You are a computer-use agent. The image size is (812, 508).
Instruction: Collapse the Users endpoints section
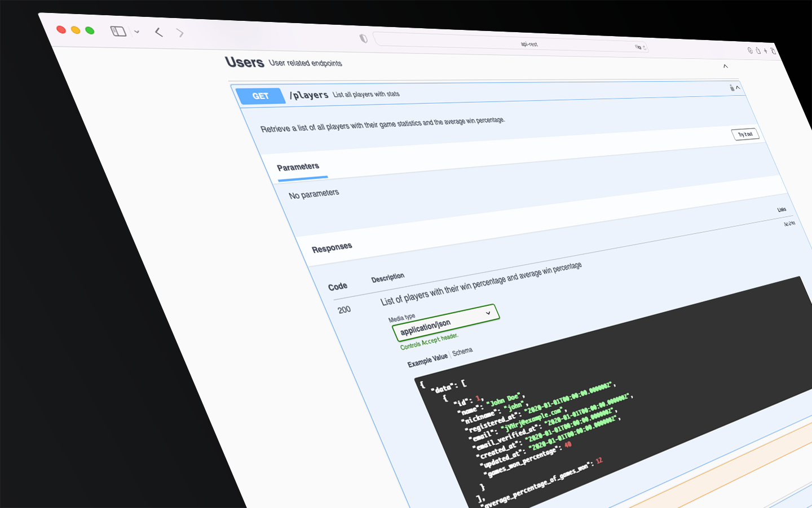725,66
